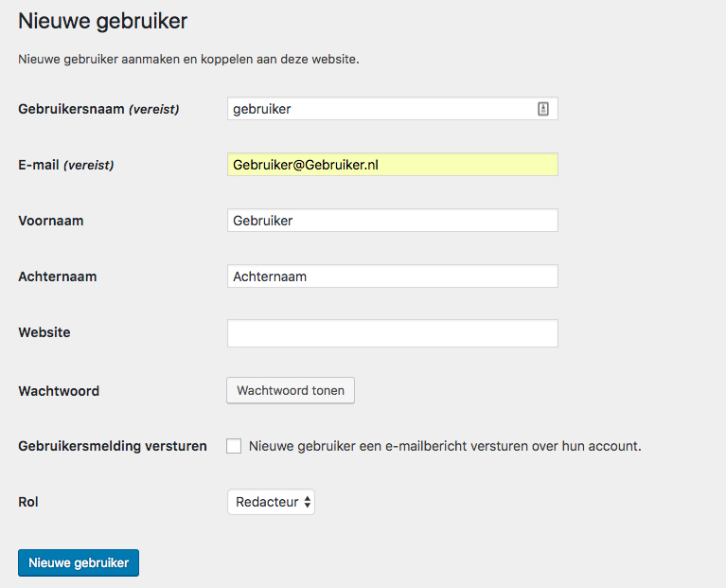726x588 pixels.
Task: Enable the Gebruikersmelding versturen checkbox
Action: coord(234,446)
